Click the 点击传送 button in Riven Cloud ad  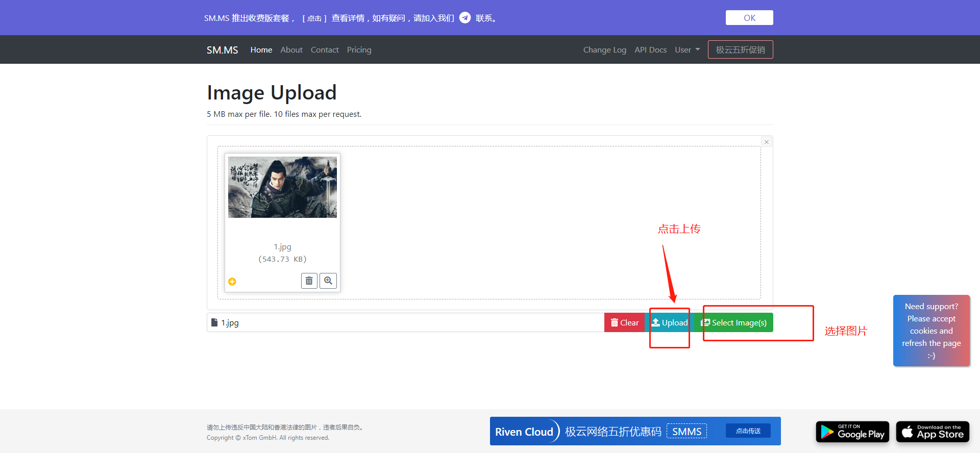pos(748,431)
